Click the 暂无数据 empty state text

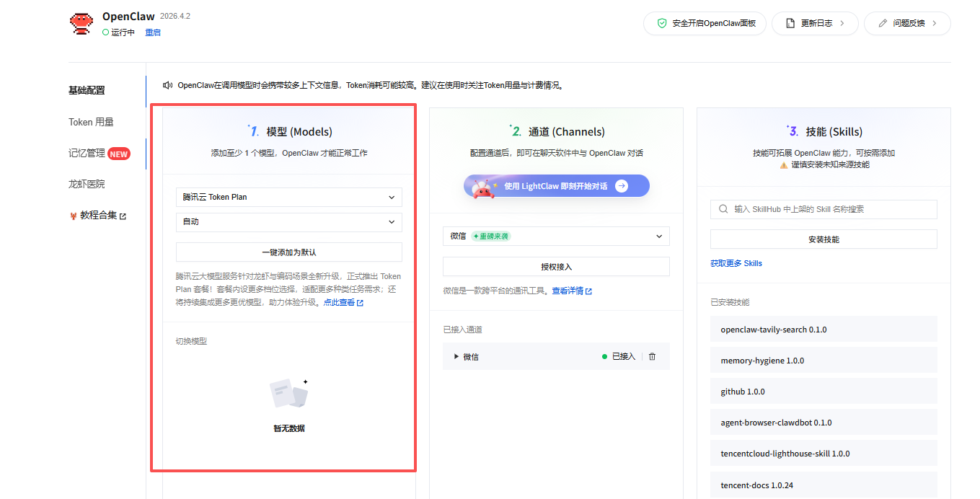(x=289, y=428)
